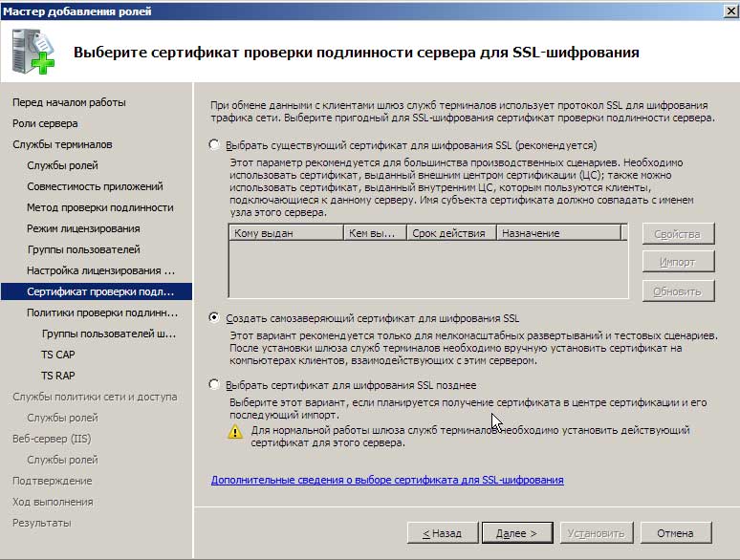Click Подтверждение sidebar step
Screen dimensions: 740x560
tap(52, 481)
